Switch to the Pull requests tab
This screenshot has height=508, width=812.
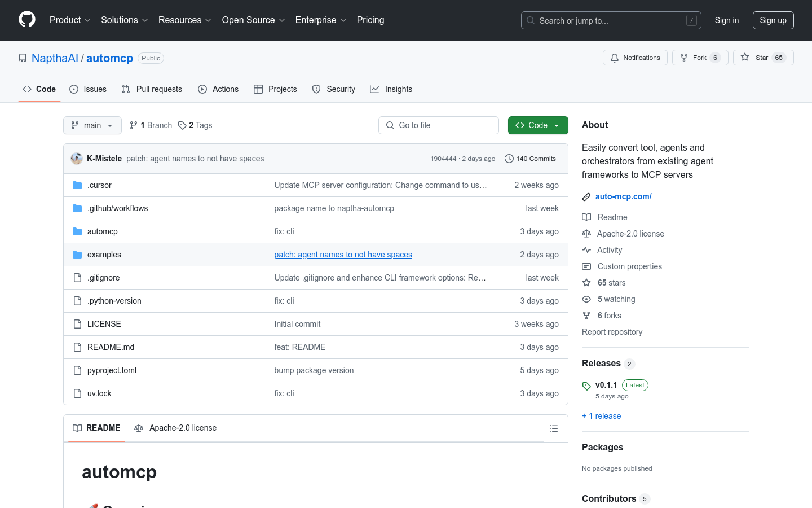click(x=152, y=89)
